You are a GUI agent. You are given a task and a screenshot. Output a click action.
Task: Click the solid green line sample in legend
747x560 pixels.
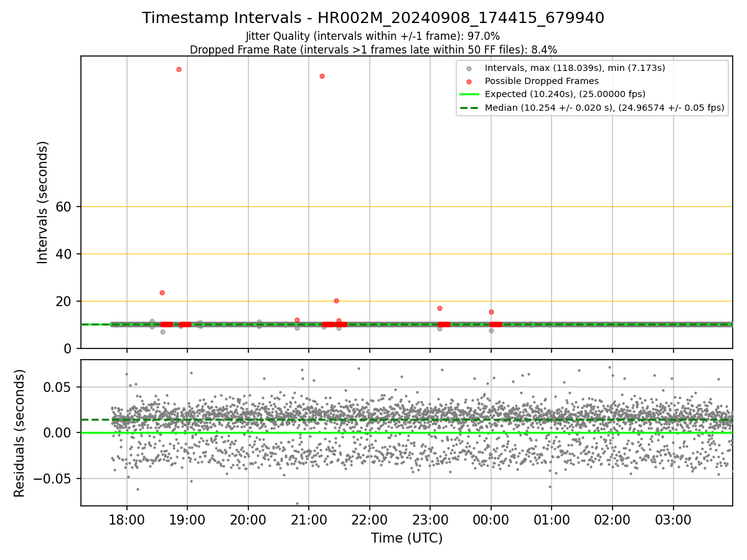(x=469, y=95)
